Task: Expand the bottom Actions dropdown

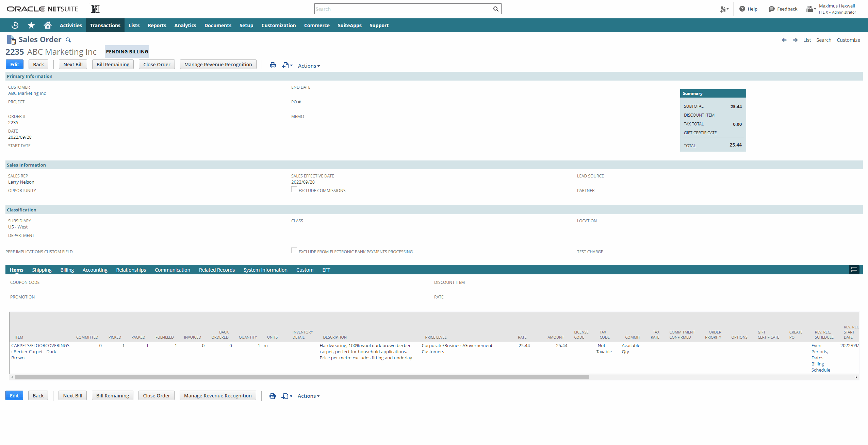Action: tap(309, 396)
